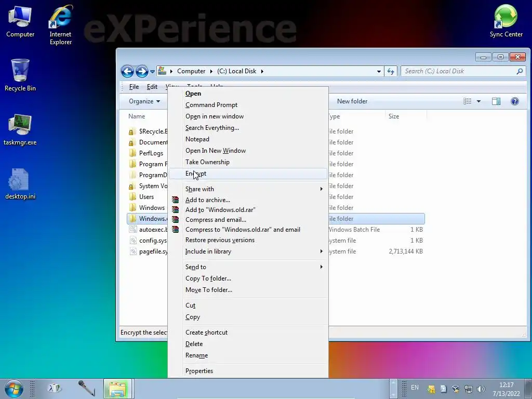Click the Explorer Back arrow button
The height and width of the screenshot is (399, 532).
[127, 71]
